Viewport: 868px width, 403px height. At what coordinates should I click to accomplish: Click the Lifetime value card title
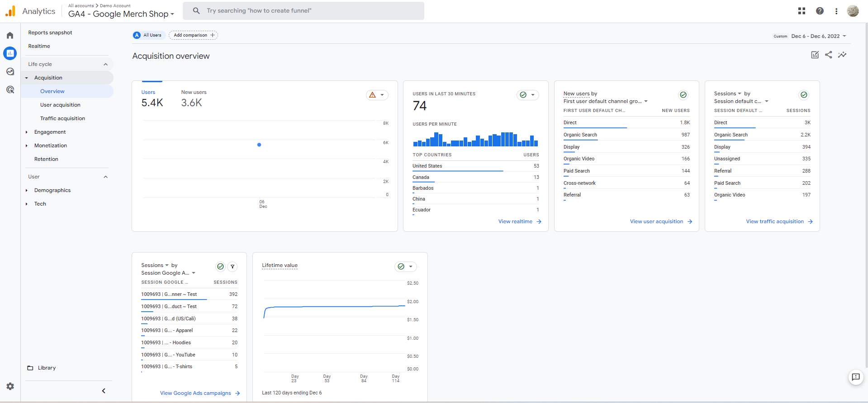[x=280, y=265]
